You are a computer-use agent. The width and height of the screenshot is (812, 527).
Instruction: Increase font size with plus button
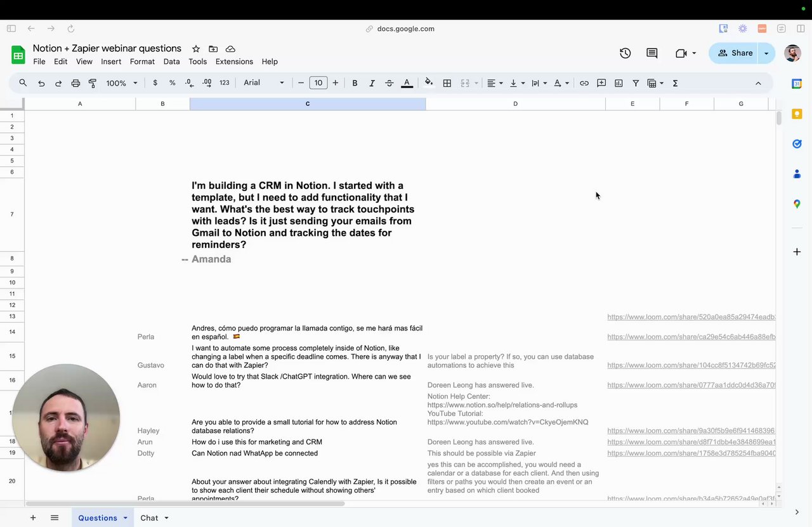click(336, 83)
